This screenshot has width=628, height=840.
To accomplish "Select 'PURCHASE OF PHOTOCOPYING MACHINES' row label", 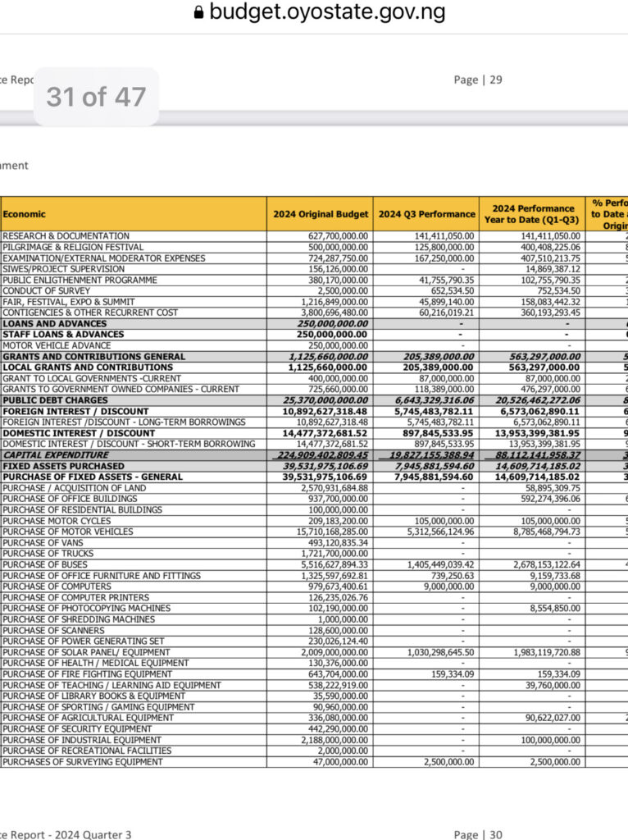I will coord(87,608).
